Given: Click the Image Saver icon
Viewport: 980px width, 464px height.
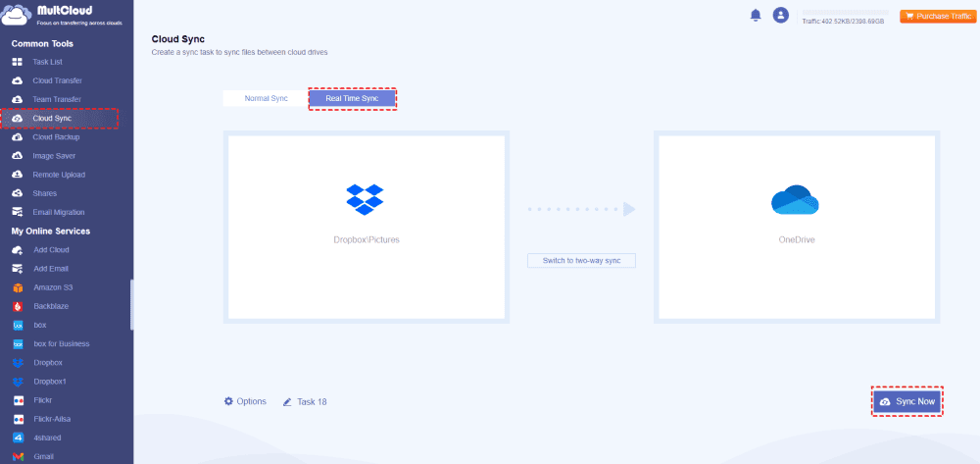Looking at the screenshot, I should point(18,156).
